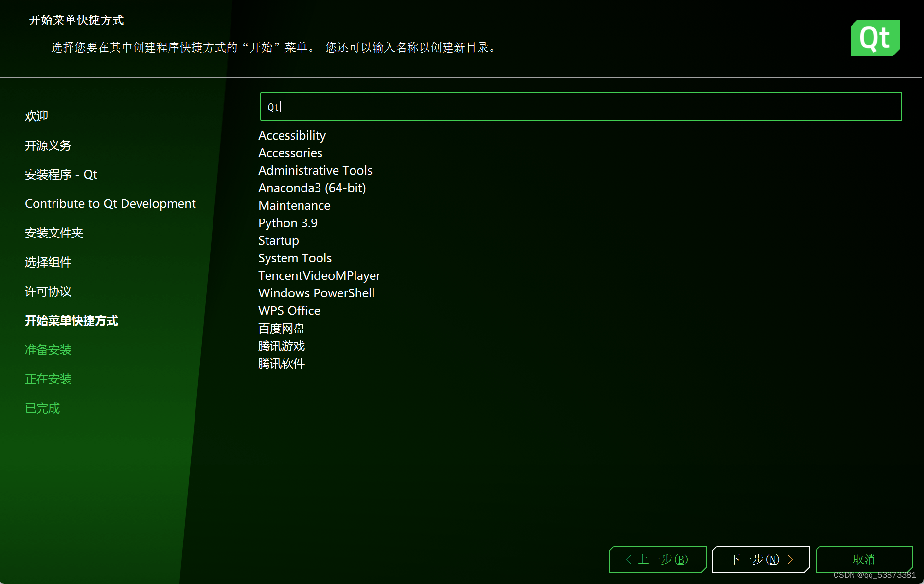
Task: Choose the Startup folder
Action: [278, 240]
